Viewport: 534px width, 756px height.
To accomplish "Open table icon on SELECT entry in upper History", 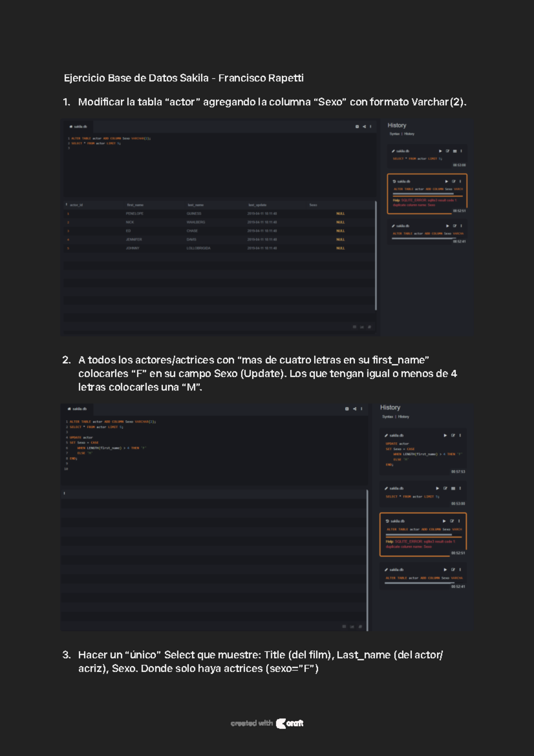I will (x=455, y=151).
